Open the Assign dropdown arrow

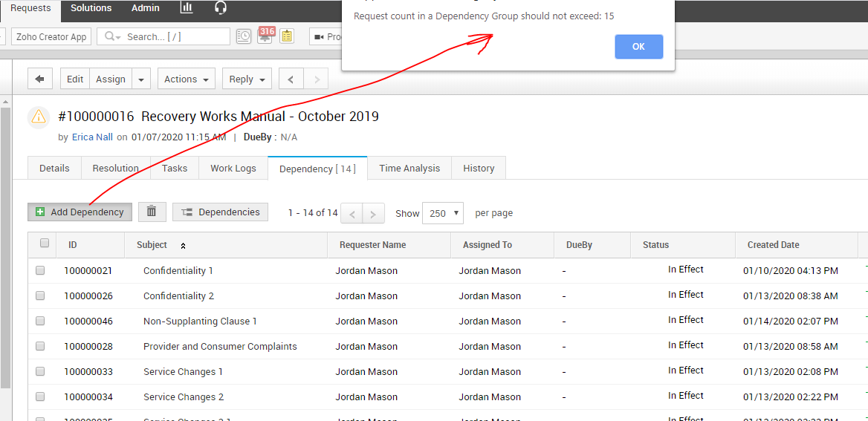pos(141,79)
